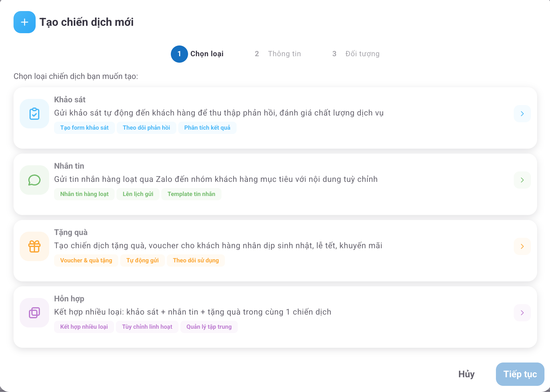Expand the Khảo sát card chevron
Viewport: 550px width, 392px height.
(x=522, y=114)
